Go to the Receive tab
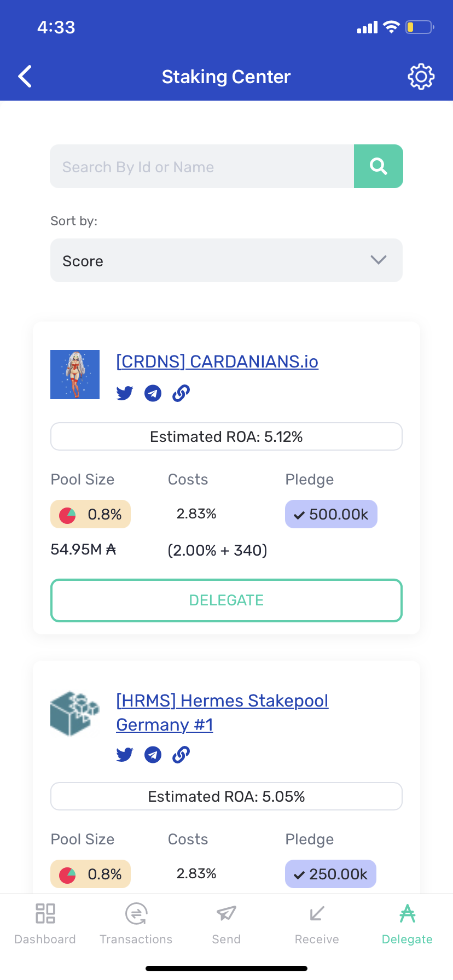453x980 pixels. click(317, 924)
